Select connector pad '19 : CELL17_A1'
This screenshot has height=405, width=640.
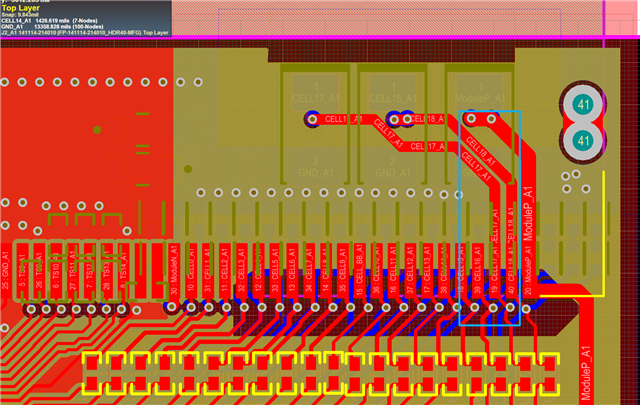point(494,271)
